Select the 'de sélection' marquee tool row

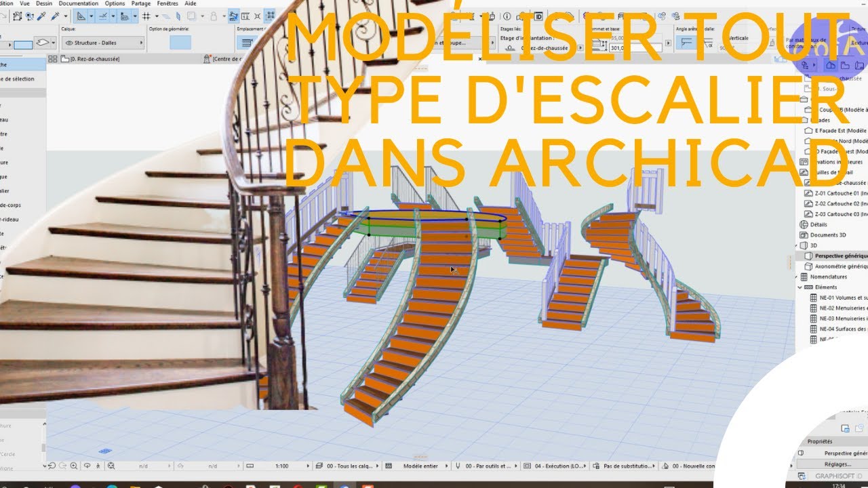pos(23,79)
